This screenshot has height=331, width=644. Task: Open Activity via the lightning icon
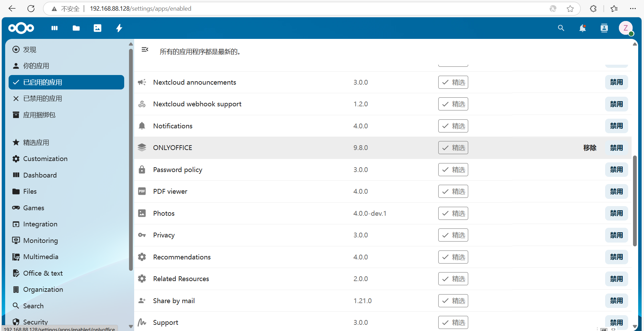coord(119,28)
